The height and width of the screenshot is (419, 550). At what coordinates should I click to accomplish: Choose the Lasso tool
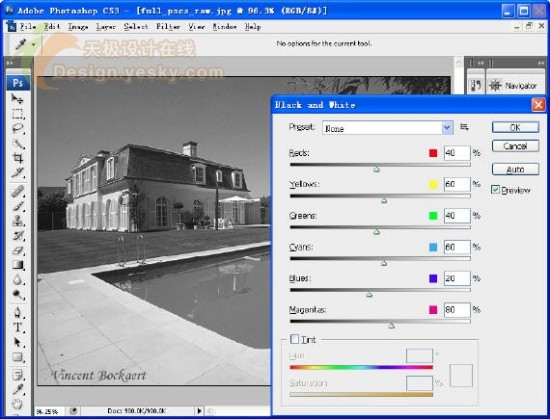point(18,128)
